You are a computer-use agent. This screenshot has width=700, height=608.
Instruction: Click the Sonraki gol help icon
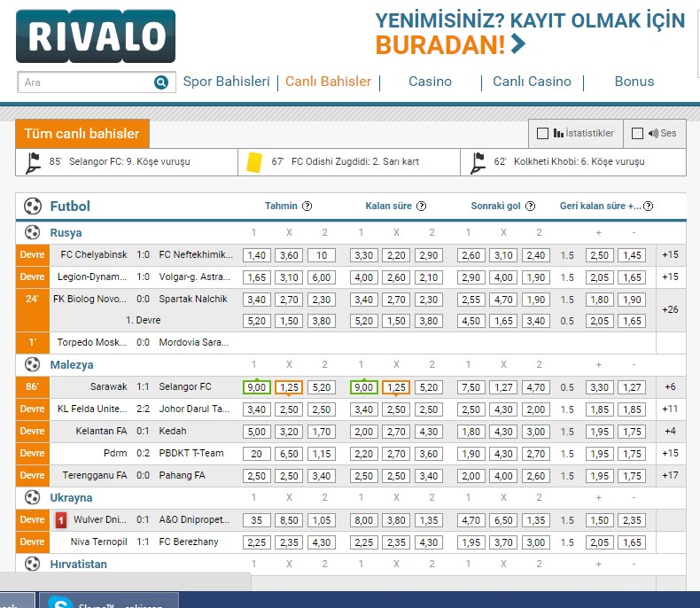coord(530,206)
